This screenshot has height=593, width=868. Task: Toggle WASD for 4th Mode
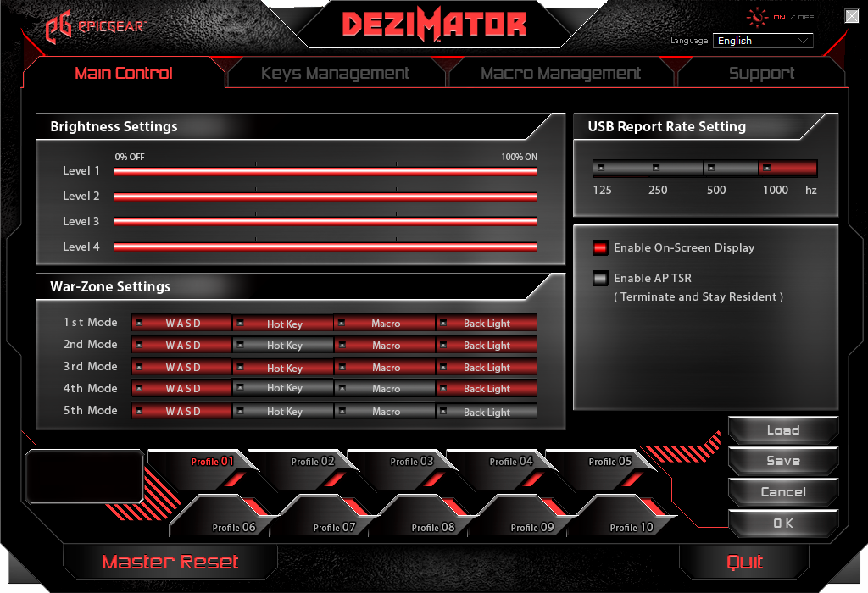pyautogui.click(x=181, y=388)
